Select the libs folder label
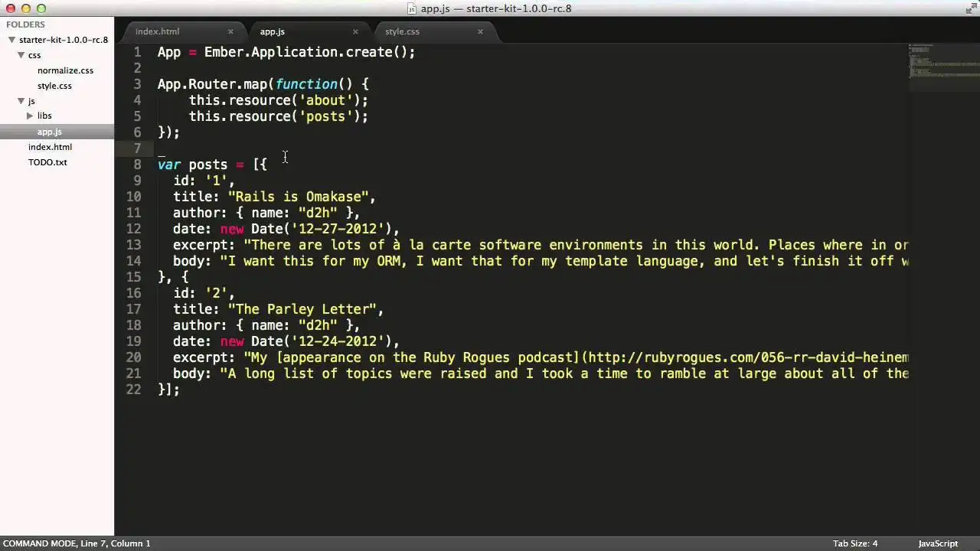This screenshot has height=551, width=980. [44, 116]
